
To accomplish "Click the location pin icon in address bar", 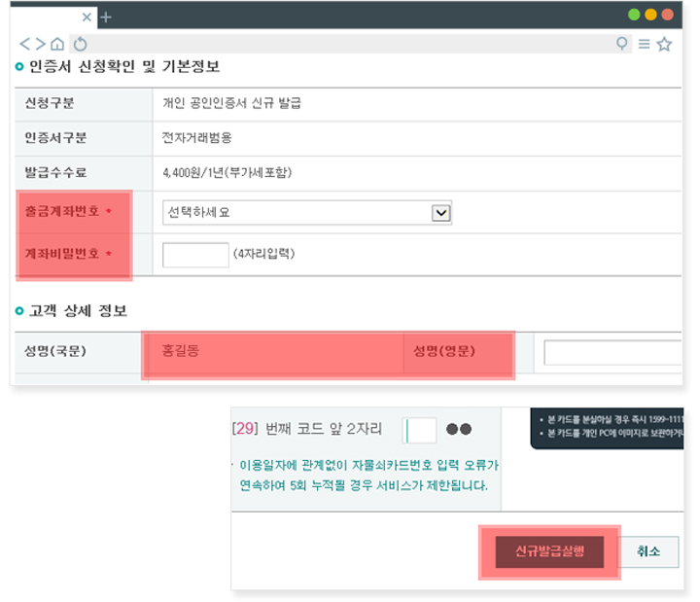I will (x=622, y=44).
